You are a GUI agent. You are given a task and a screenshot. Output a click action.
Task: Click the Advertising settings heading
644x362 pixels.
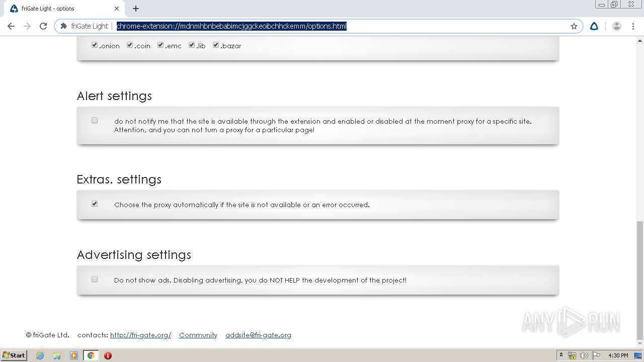click(134, 255)
